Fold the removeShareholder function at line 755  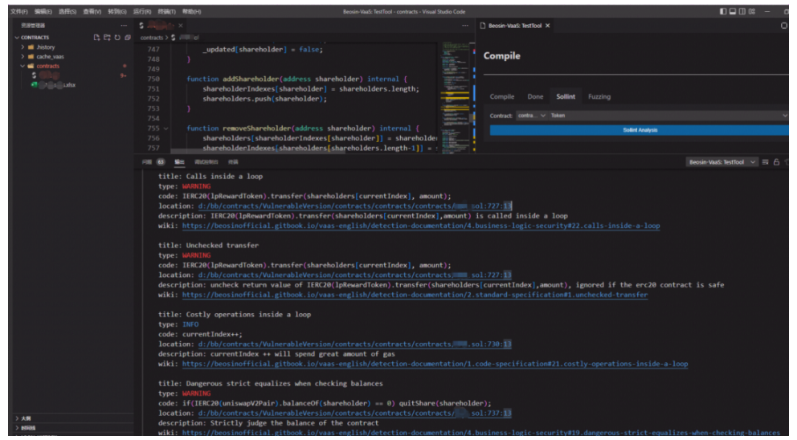point(166,129)
